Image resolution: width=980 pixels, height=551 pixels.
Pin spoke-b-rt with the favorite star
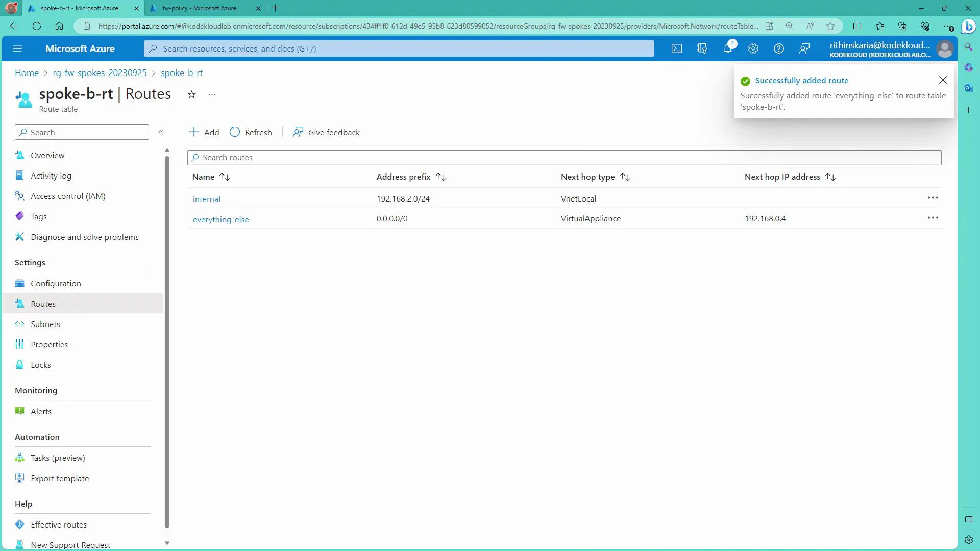click(x=191, y=94)
